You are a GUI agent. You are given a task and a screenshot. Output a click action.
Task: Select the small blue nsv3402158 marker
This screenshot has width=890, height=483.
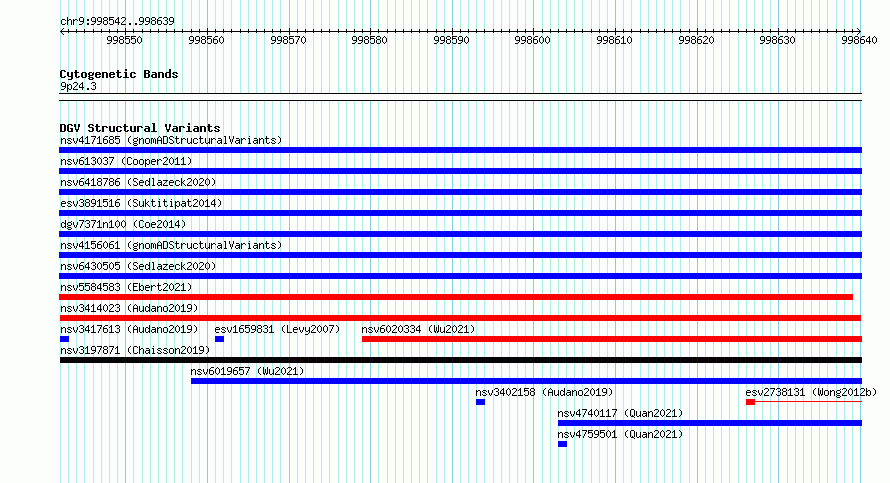tap(480, 402)
